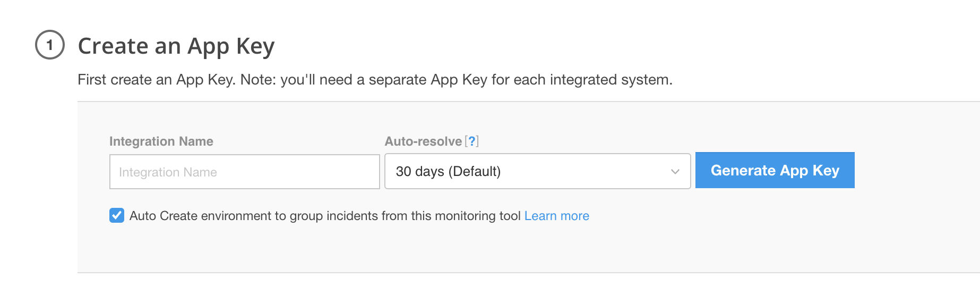Click the Integration Name placeholder text
The image size is (980, 303).
pyautogui.click(x=168, y=172)
